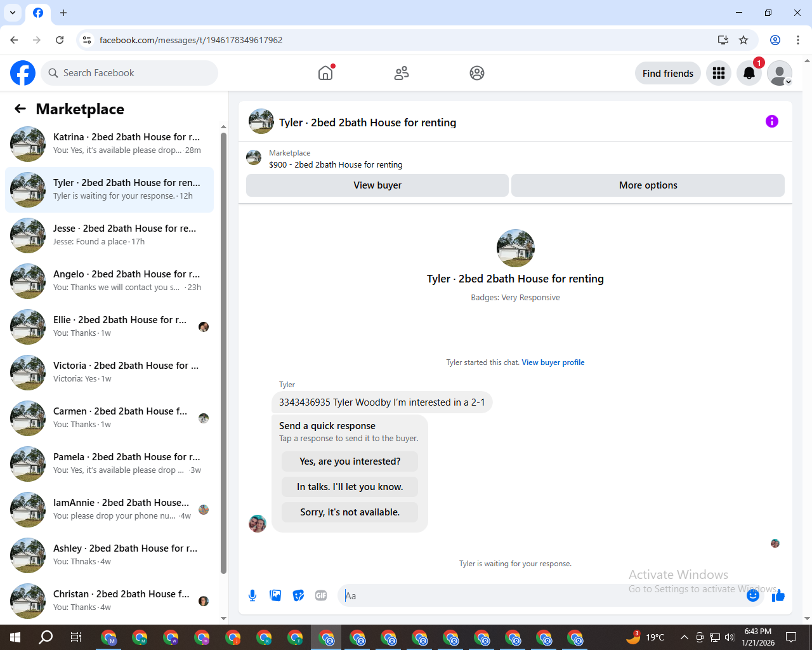Select the Facebook browser tab
Image resolution: width=812 pixels, height=650 pixels.
point(38,13)
